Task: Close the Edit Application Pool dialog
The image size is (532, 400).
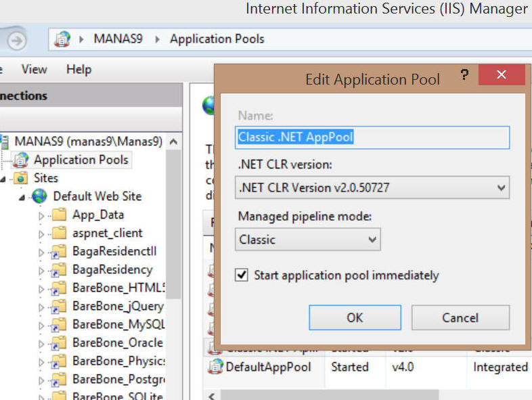Action: (x=502, y=74)
